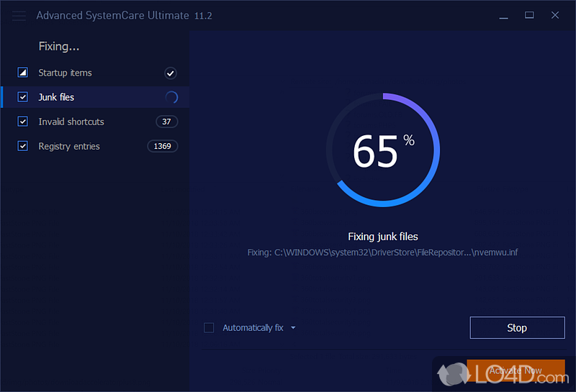
Task: Select the Junk files label in sidebar
Action: (x=56, y=98)
